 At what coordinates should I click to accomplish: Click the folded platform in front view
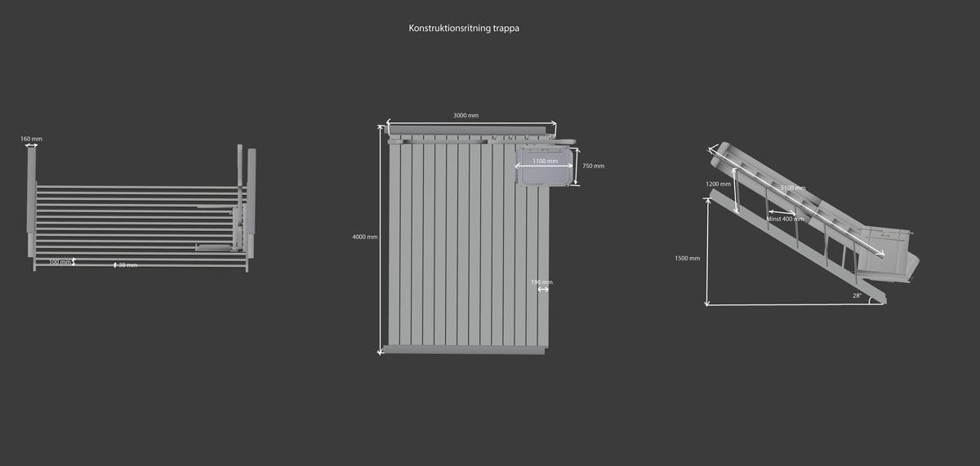tap(215, 246)
